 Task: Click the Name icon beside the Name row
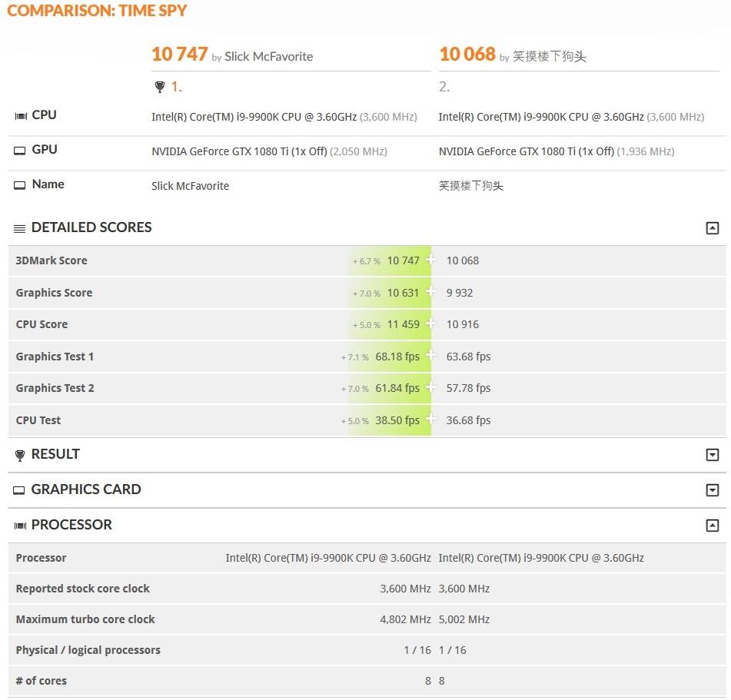[20, 184]
